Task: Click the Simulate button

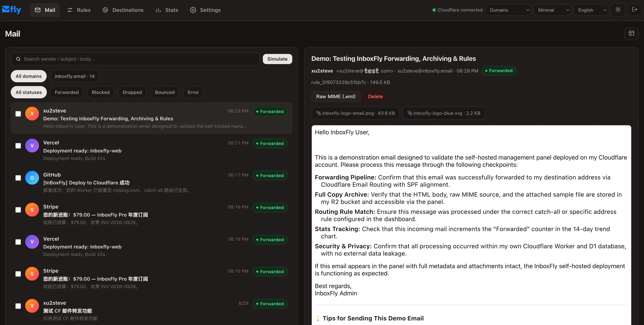Action: coord(277,59)
